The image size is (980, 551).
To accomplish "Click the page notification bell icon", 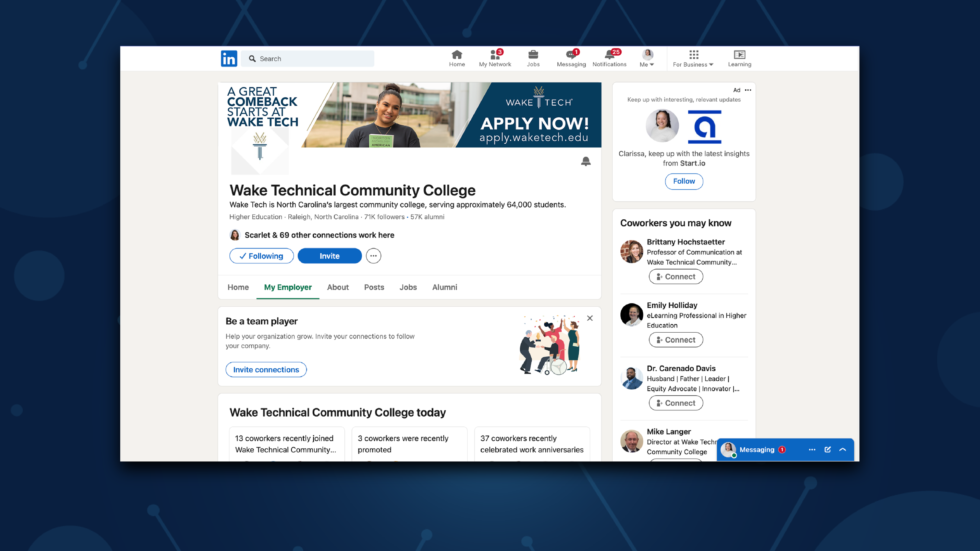I will point(586,161).
